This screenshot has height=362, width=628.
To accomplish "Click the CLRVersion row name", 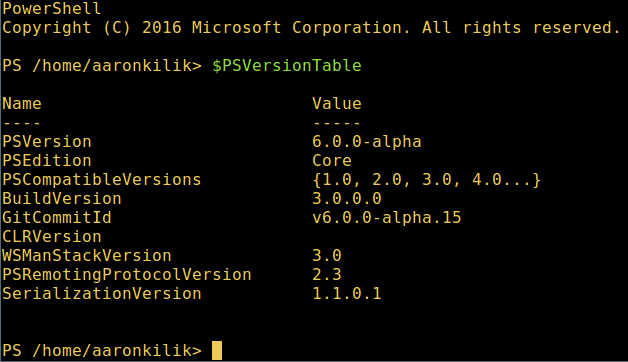I will [x=52, y=237].
